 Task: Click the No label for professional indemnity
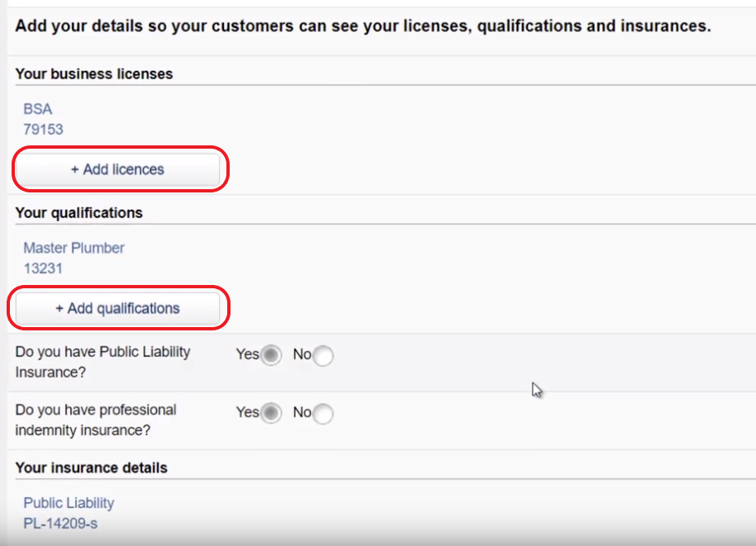302,412
